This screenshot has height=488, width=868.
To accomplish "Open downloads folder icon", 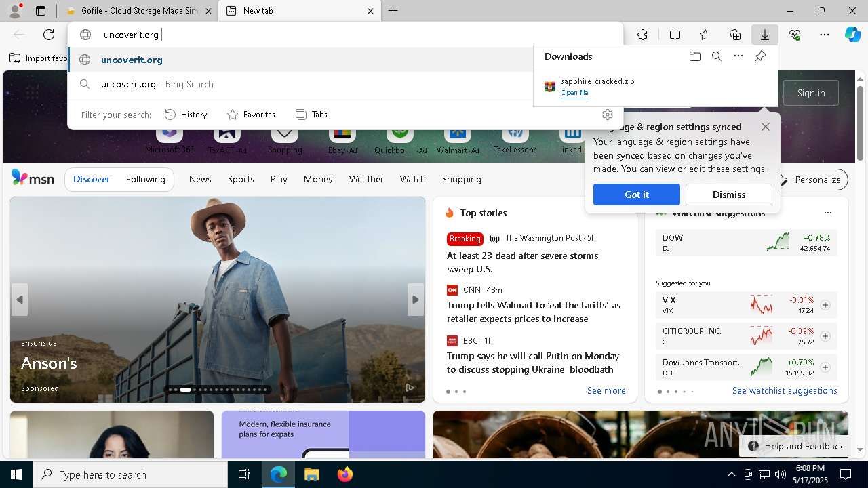I will click(694, 56).
